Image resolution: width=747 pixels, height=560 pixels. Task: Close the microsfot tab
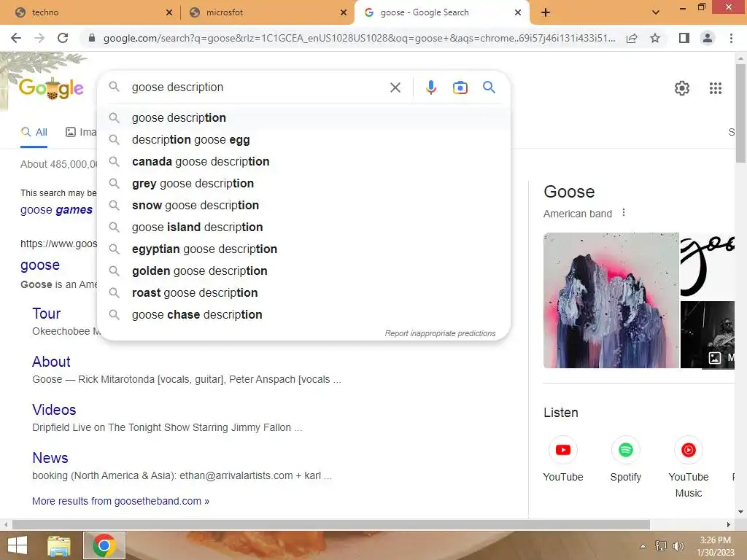coord(344,13)
